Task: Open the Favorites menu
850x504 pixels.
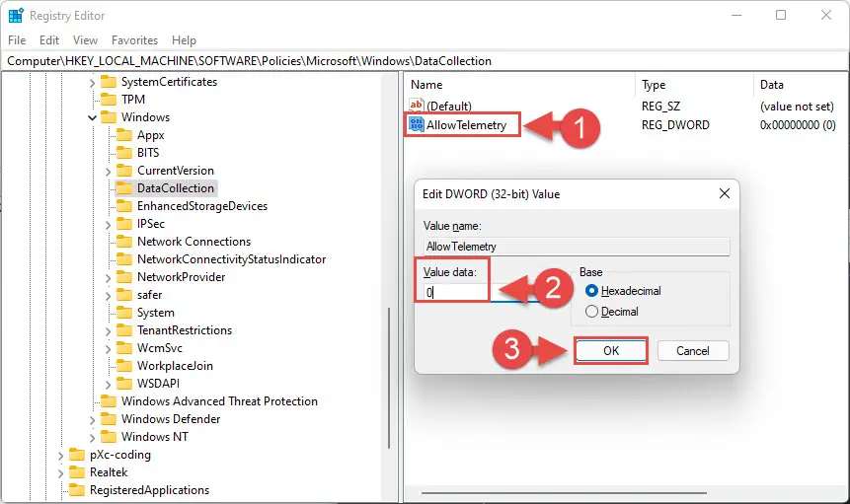Action: click(x=134, y=40)
